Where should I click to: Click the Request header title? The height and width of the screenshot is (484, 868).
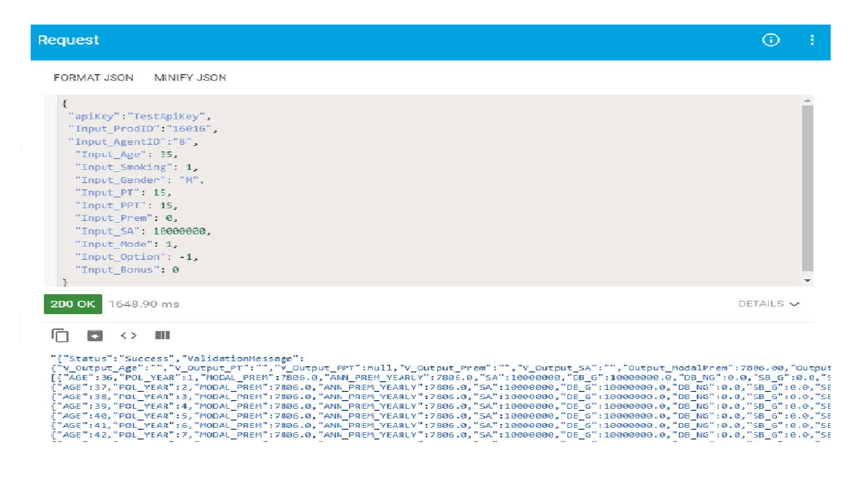pyautogui.click(x=68, y=40)
